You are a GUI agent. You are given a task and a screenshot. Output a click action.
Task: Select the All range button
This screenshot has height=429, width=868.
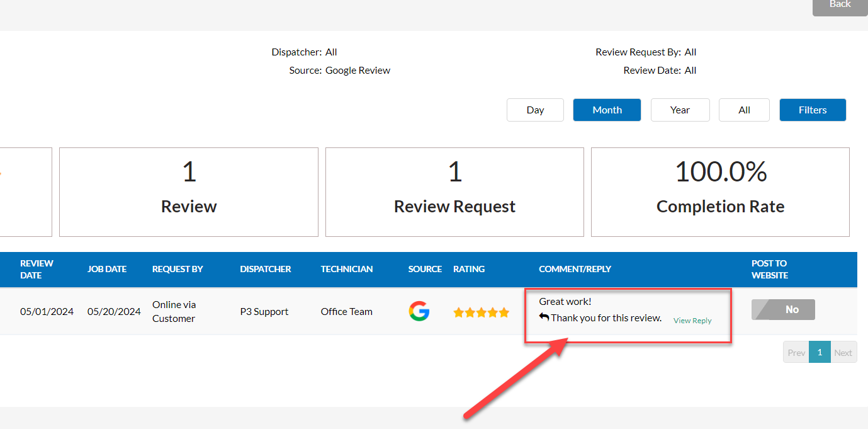[x=744, y=110]
